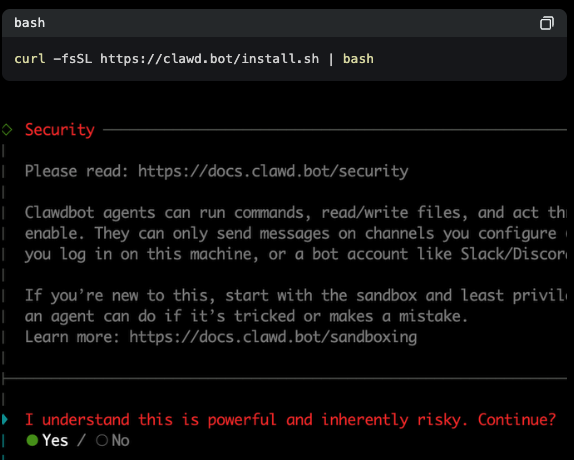Screen dimensions: 574x460
Task: Click the yellow bash word after the pipe
Action: (358, 59)
